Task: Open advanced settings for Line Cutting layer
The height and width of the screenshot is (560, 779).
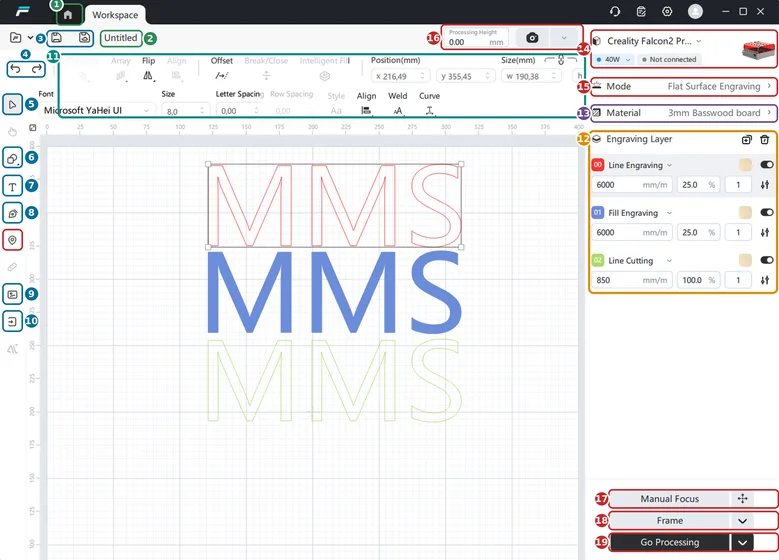Action: coord(765,280)
